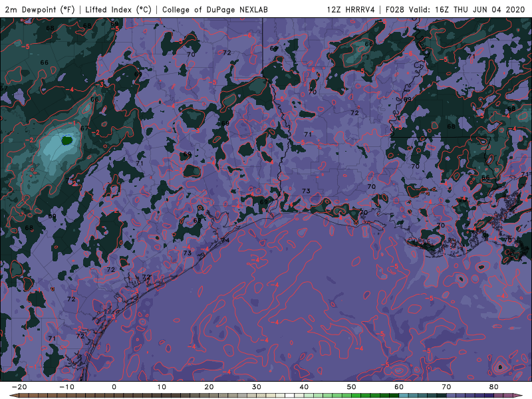Click the color bar's left end arrow

13,396
